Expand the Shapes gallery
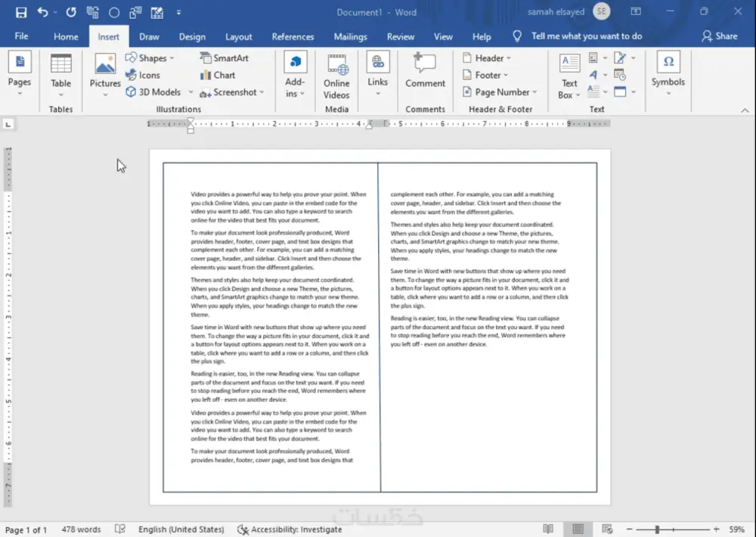 point(151,57)
